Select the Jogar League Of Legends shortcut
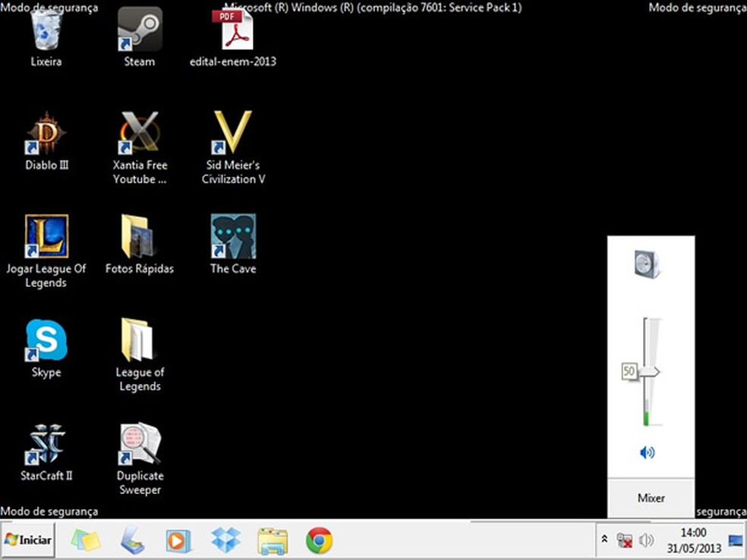The height and width of the screenshot is (560, 747). click(46, 251)
